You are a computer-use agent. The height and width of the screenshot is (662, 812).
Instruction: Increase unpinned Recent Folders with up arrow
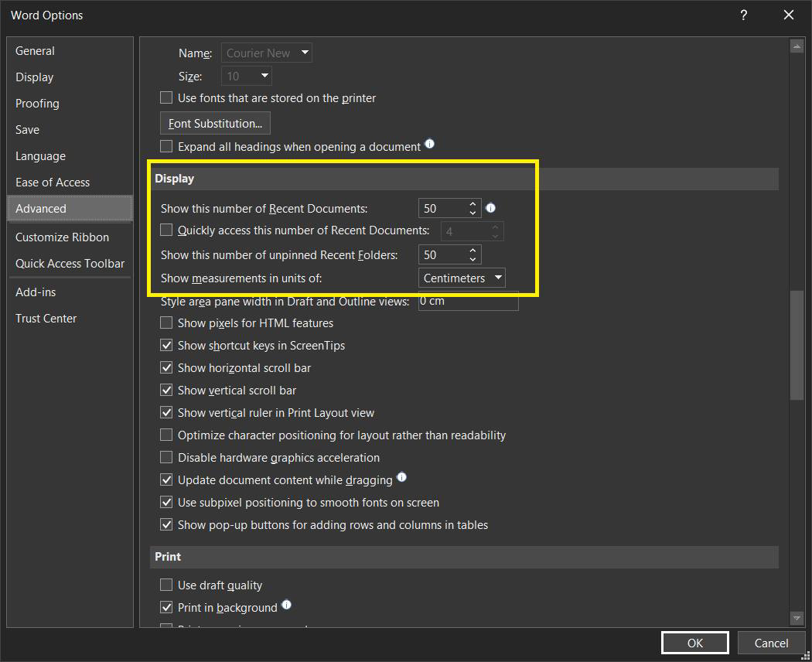(473, 251)
